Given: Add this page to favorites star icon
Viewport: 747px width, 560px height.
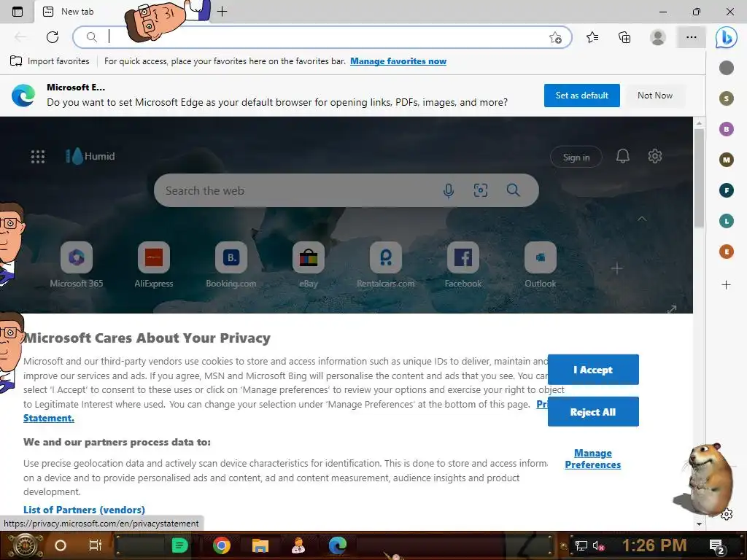Looking at the screenshot, I should click(x=555, y=37).
